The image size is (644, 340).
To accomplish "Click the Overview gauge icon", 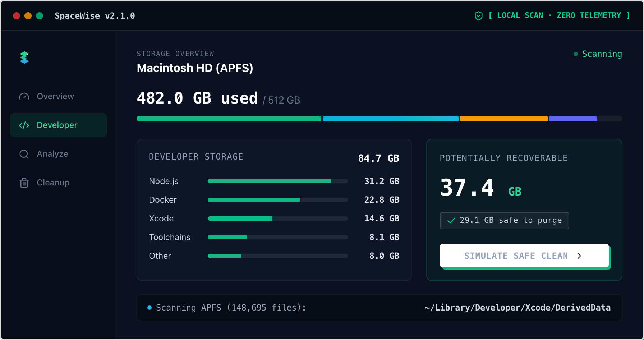I will tap(24, 96).
